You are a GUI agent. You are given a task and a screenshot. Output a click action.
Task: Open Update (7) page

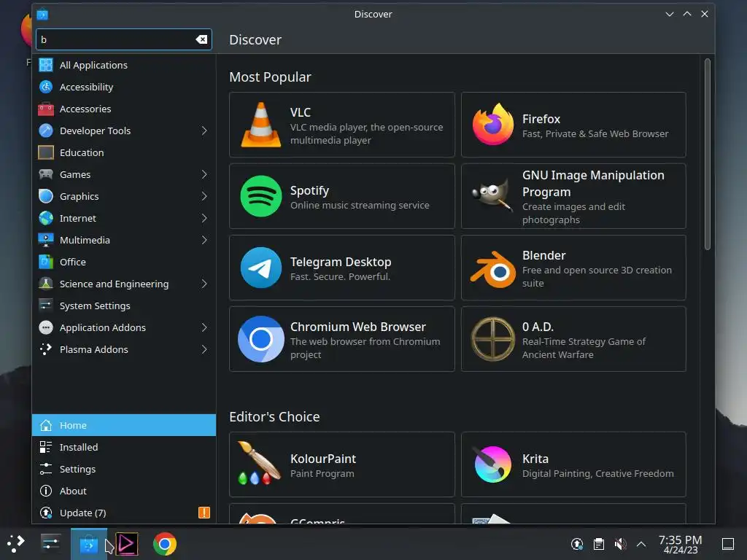tap(124, 513)
